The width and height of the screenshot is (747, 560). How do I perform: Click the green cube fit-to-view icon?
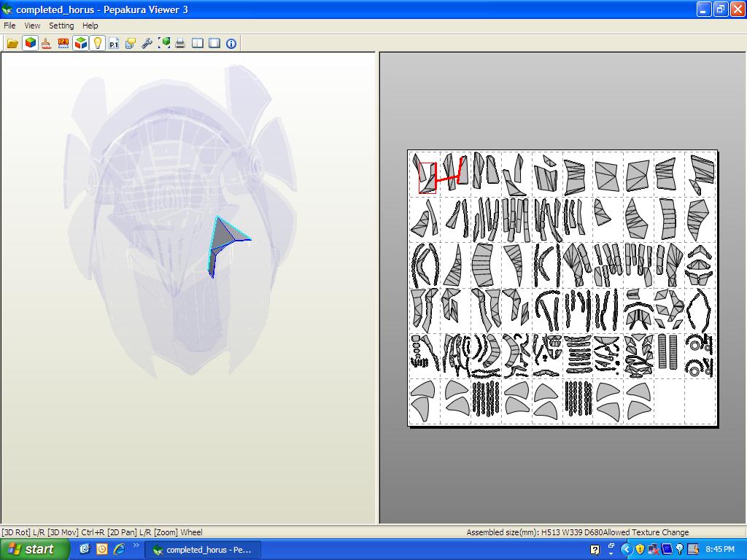click(164, 43)
